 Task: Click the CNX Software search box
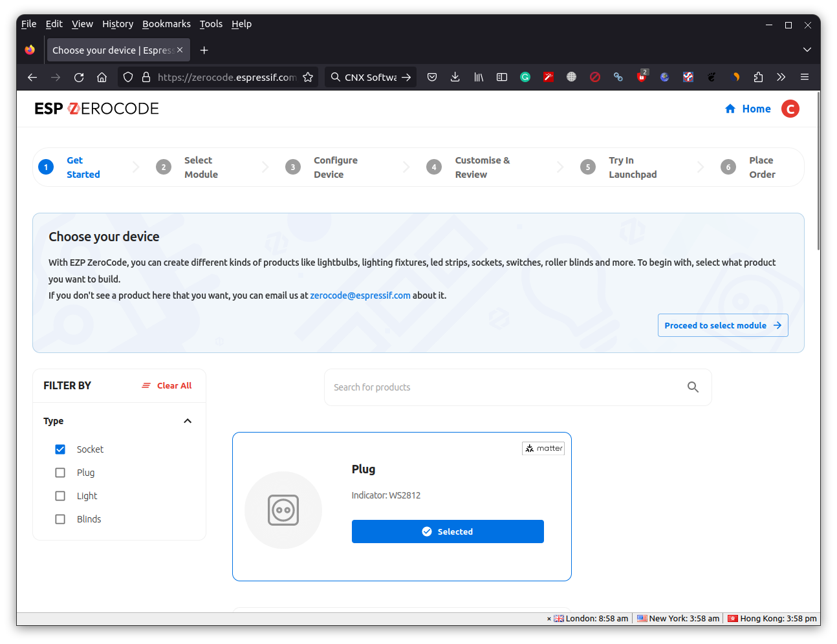(371, 77)
